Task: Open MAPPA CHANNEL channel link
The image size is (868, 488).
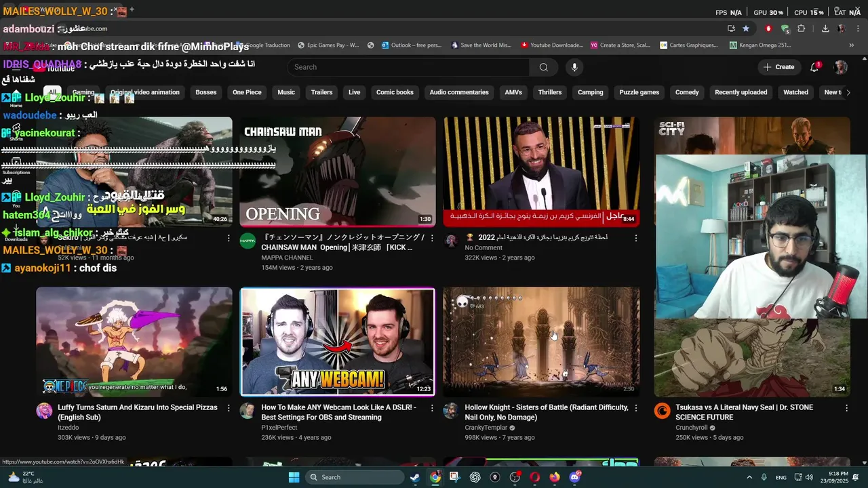Action: click(x=287, y=258)
